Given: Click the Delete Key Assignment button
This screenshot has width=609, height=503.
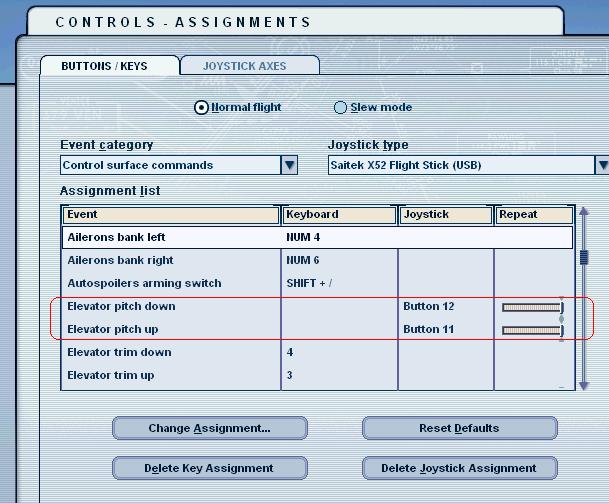Looking at the screenshot, I should click(210, 468).
